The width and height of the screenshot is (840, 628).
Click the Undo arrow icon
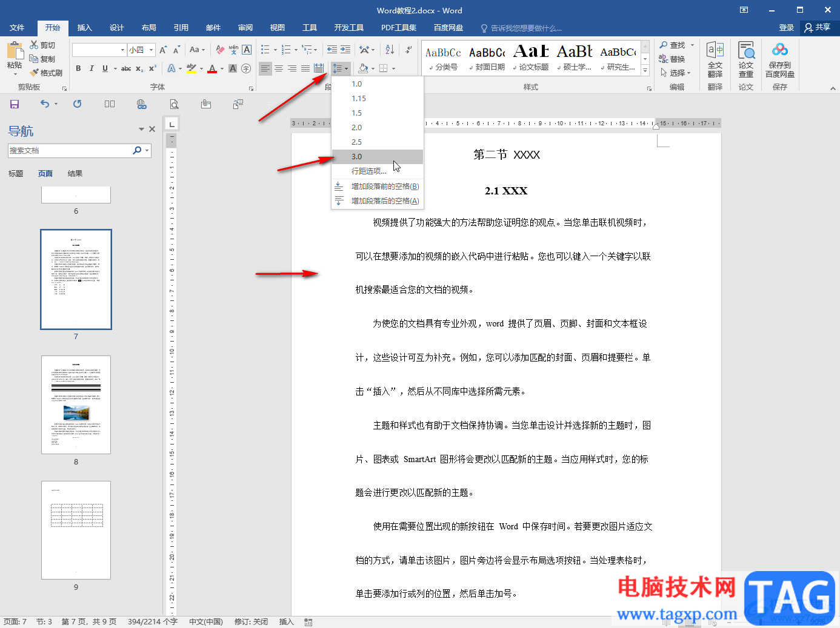[45, 104]
